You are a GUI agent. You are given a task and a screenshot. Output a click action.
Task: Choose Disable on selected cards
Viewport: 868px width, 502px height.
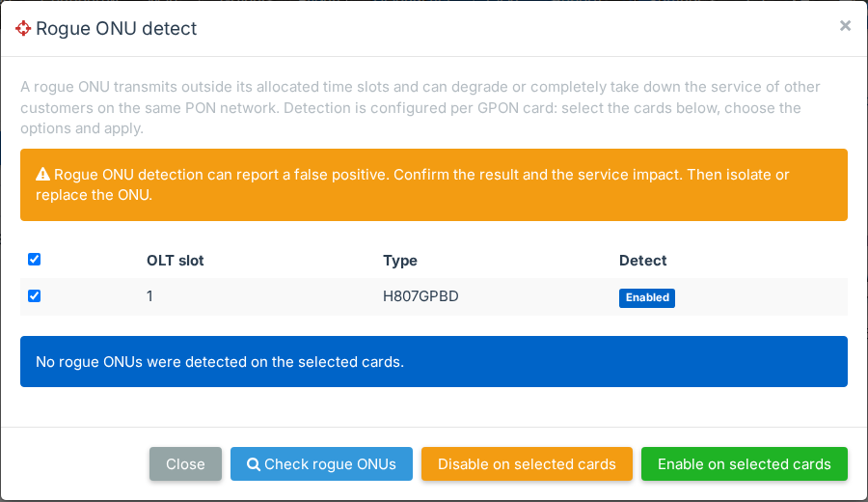[527, 463]
